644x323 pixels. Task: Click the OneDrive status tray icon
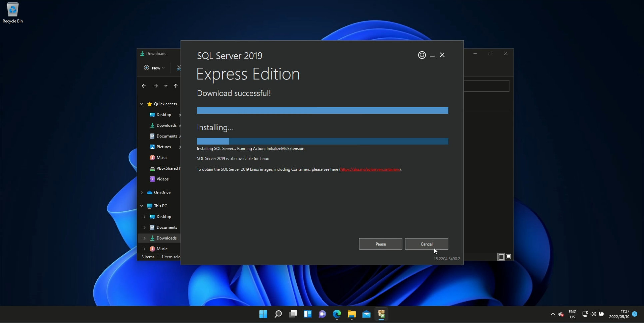click(561, 314)
